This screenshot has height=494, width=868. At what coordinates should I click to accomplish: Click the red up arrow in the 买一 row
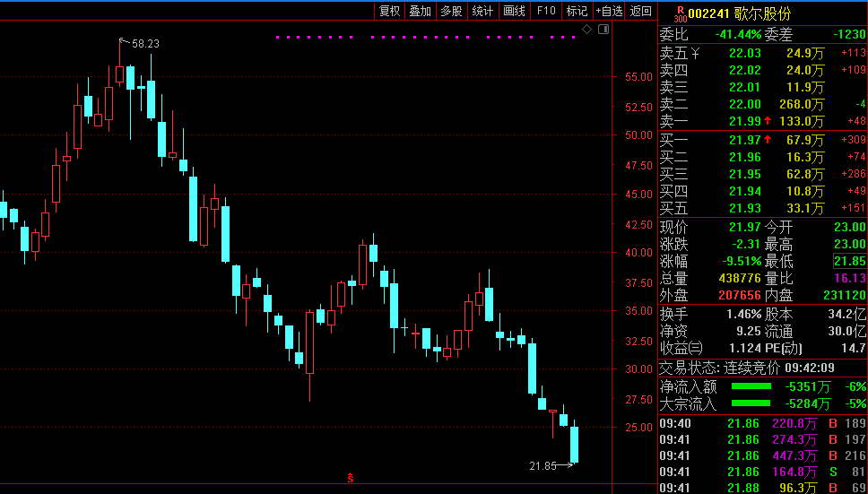click(x=768, y=140)
